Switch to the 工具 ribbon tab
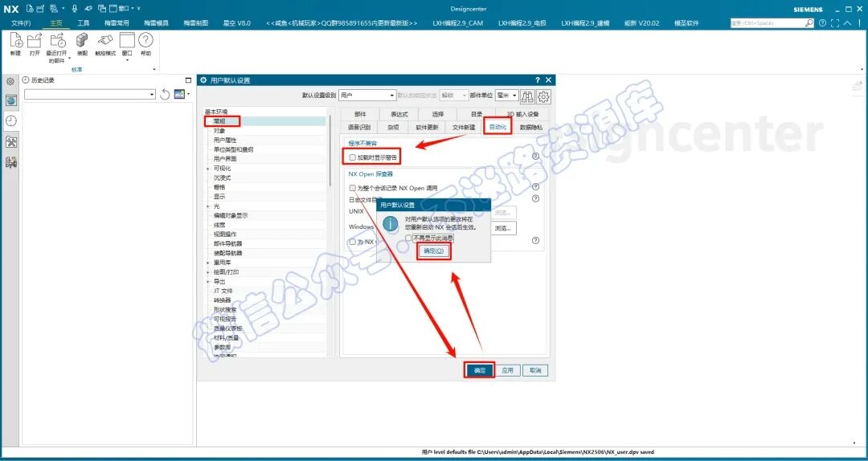This screenshot has height=461, width=868. click(x=83, y=23)
